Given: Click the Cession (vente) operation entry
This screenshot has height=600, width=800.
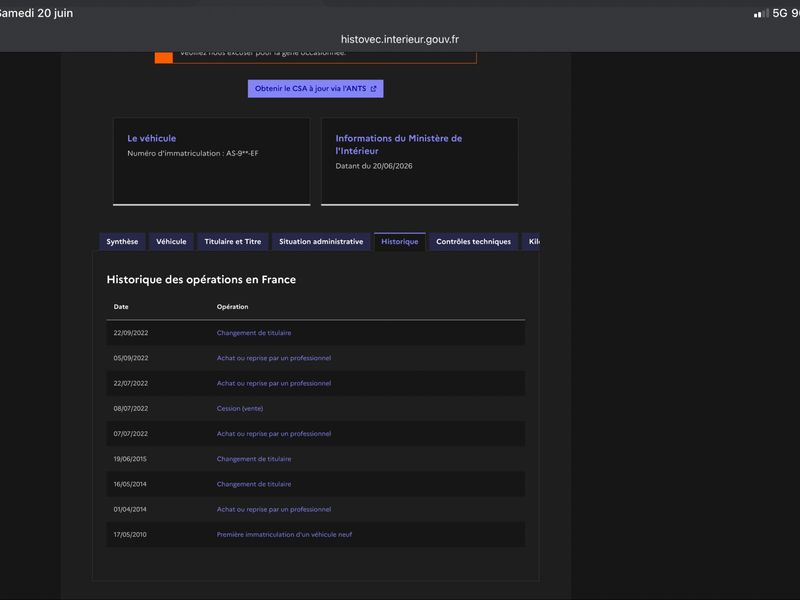Looking at the screenshot, I should pos(240,409).
